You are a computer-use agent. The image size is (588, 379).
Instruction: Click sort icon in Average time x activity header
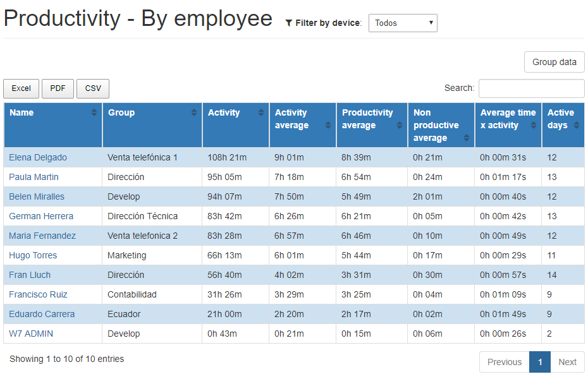pos(534,125)
